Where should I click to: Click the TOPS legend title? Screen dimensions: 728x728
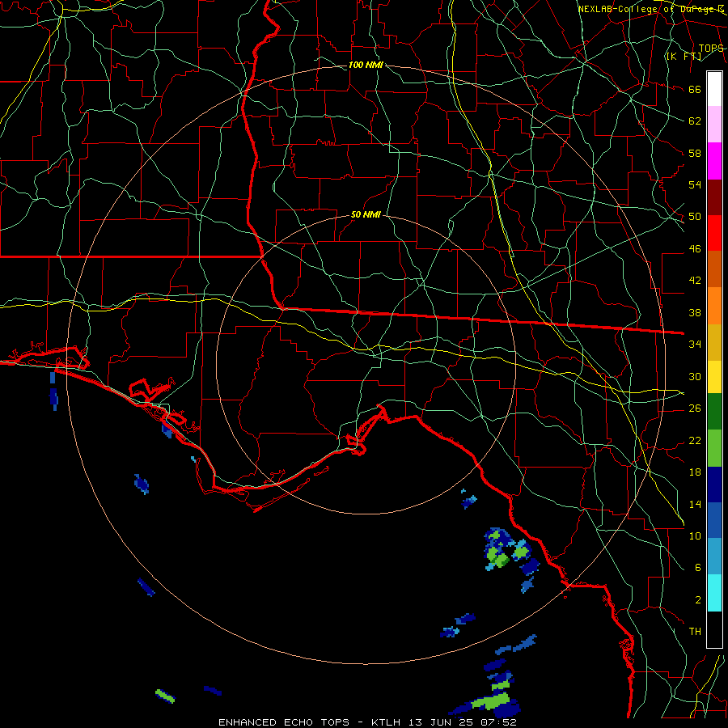[711, 49]
